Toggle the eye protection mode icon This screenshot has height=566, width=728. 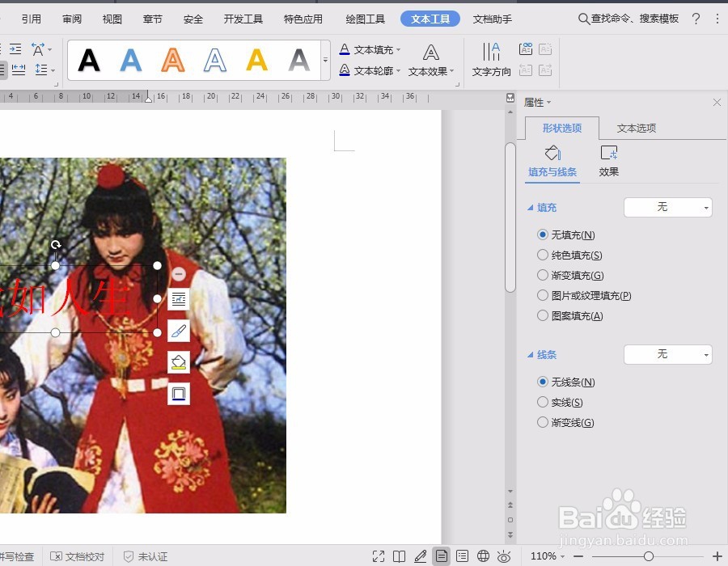click(x=504, y=555)
